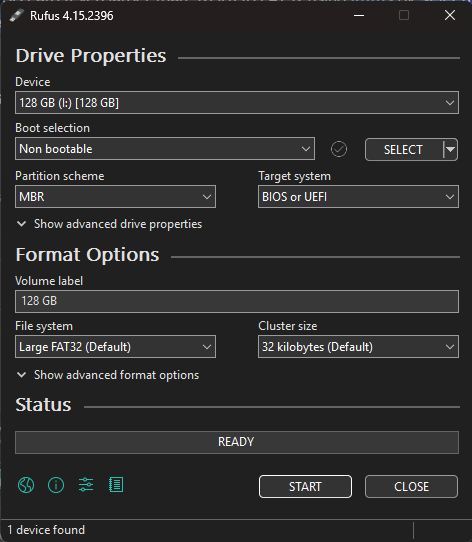Click the Format Options heading
This screenshot has width=472, height=542.
tap(87, 255)
